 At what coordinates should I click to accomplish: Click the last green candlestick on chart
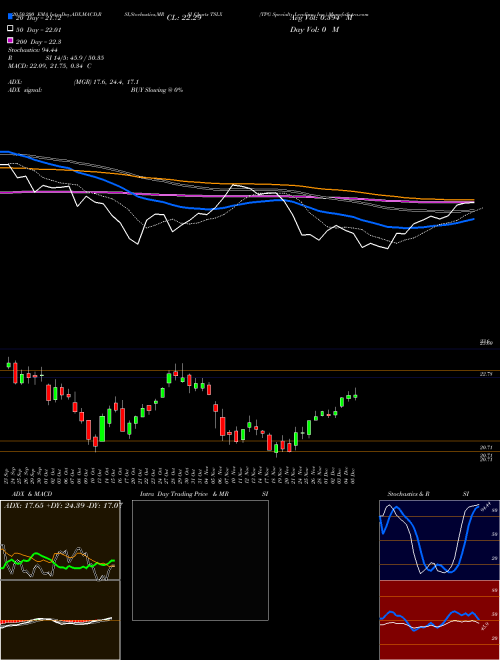[x=355, y=396]
